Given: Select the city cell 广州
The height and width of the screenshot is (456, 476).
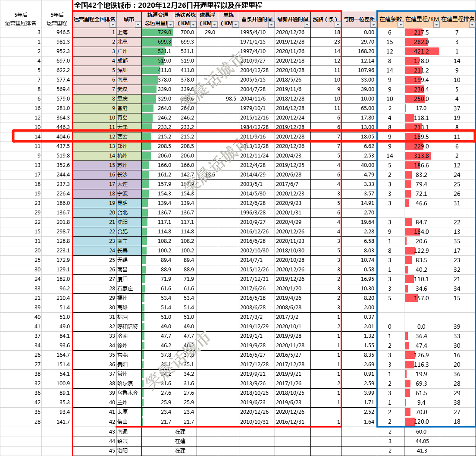Looking at the screenshot, I should click(129, 51).
